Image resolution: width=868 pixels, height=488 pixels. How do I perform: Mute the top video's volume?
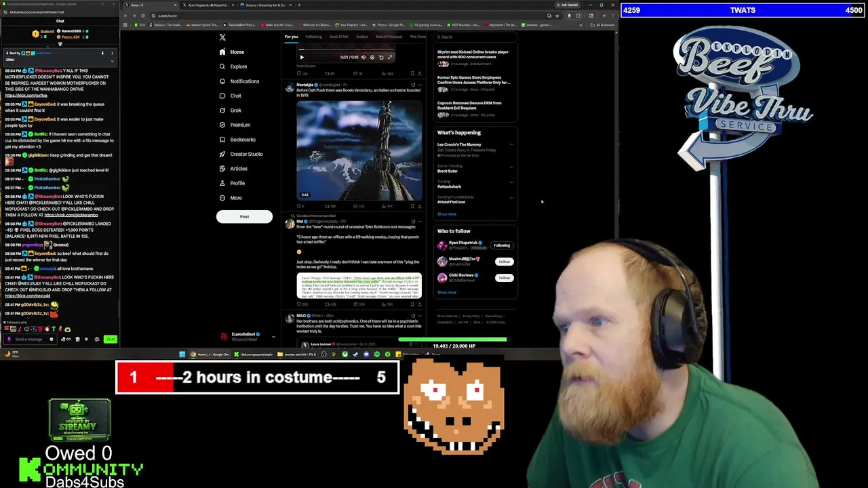pos(363,58)
